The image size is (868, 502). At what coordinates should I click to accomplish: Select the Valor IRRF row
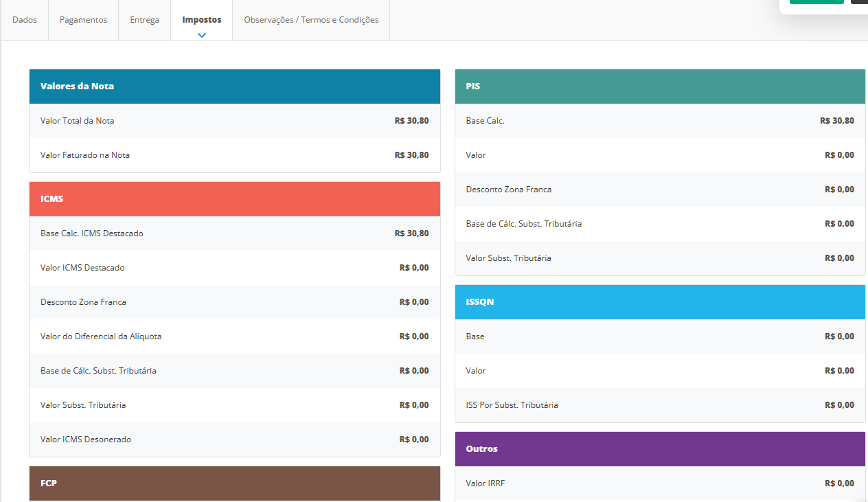659,483
